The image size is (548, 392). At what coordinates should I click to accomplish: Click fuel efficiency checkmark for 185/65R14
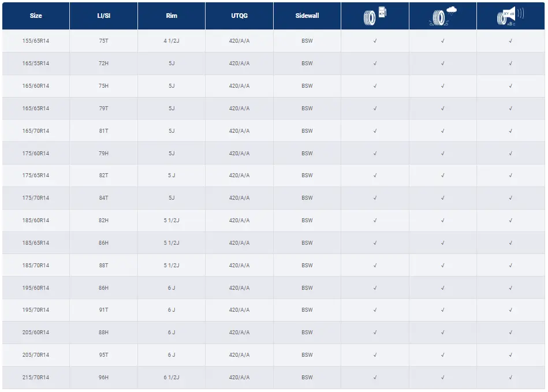375,243
